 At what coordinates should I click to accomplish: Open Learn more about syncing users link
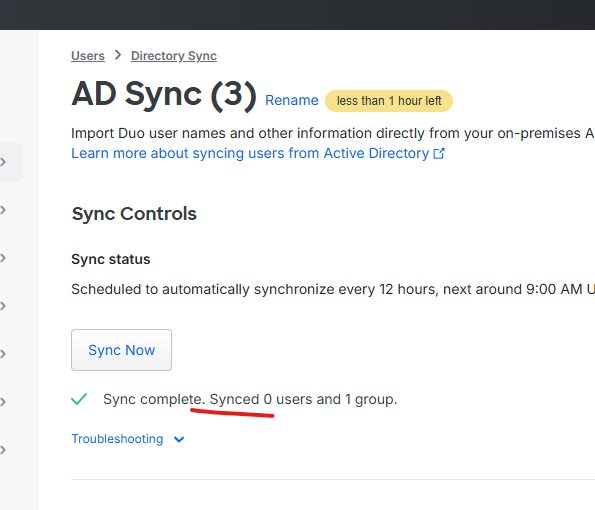250,153
